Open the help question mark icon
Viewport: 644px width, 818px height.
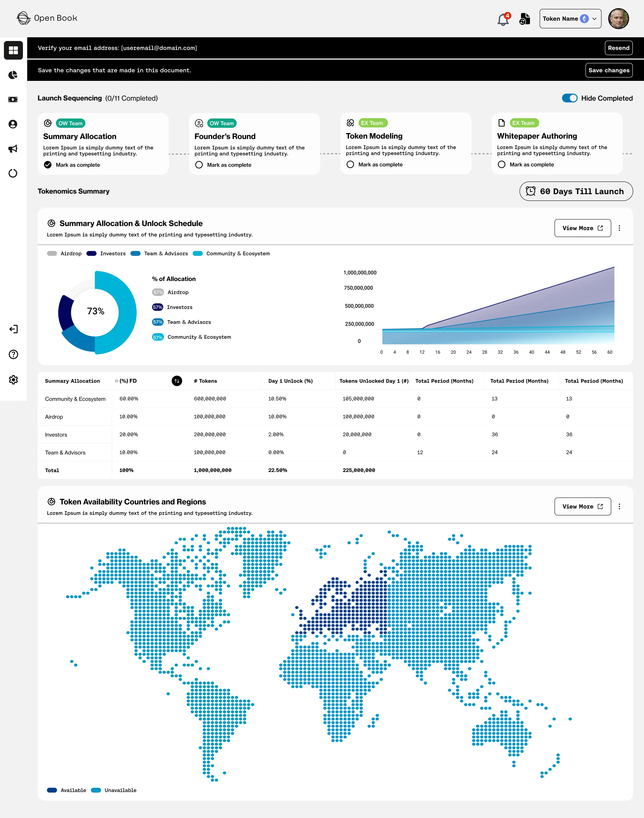[14, 354]
